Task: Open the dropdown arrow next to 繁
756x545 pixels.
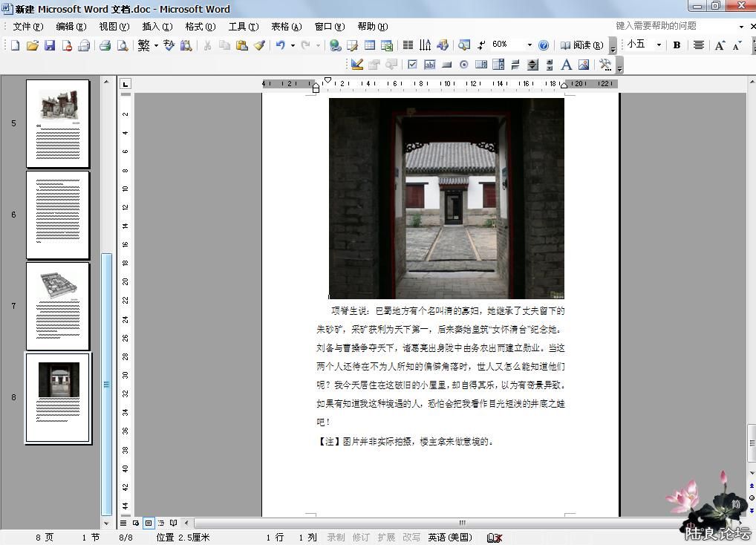Action: point(156,45)
